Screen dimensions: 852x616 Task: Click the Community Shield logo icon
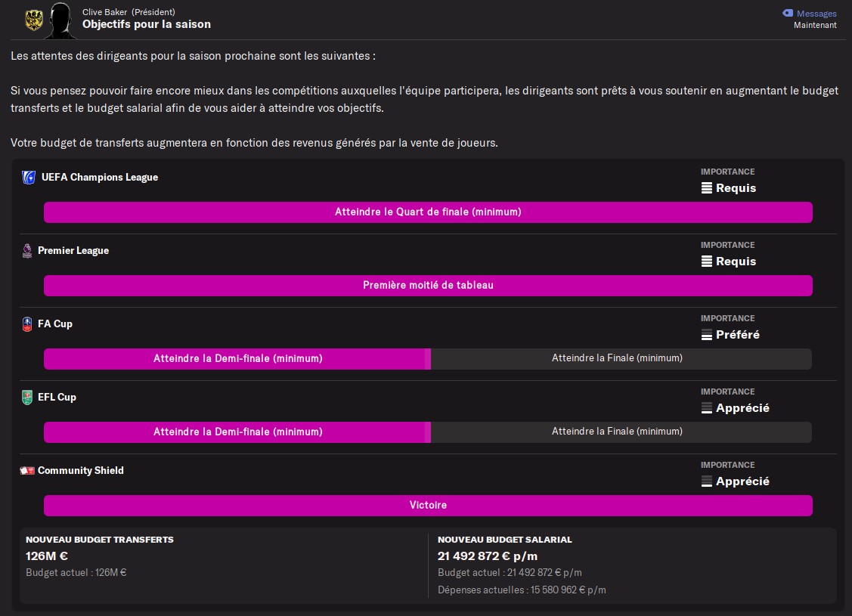[27, 470]
